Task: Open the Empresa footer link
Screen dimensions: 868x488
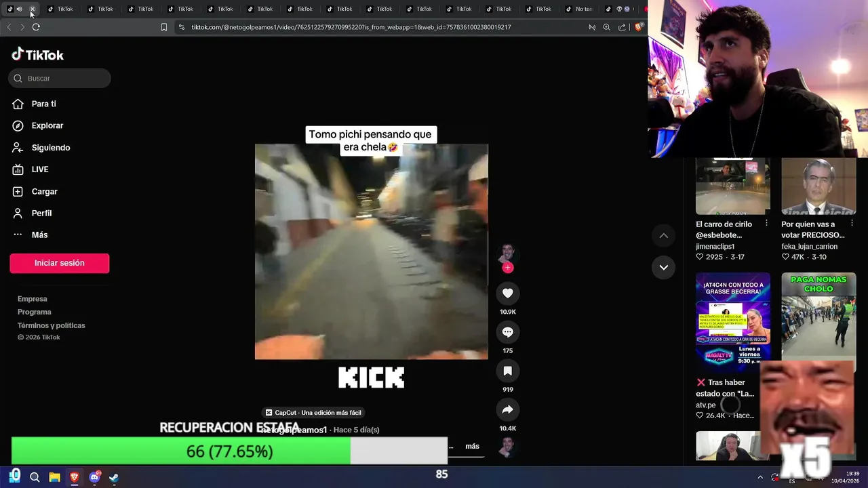Action: click(x=33, y=299)
